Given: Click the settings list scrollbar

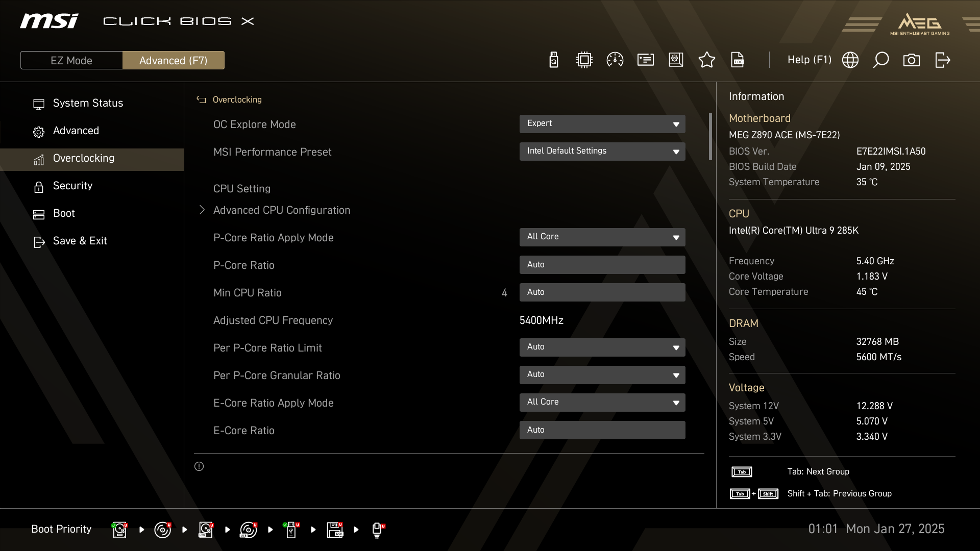Looking at the screenshot, I should coord(710,137).
